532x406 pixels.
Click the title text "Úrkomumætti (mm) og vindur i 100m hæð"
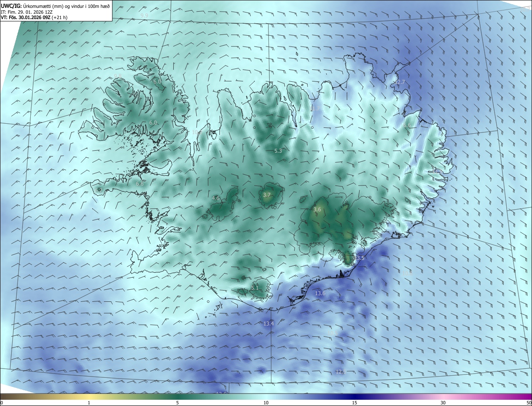click(x=67, y=5)
